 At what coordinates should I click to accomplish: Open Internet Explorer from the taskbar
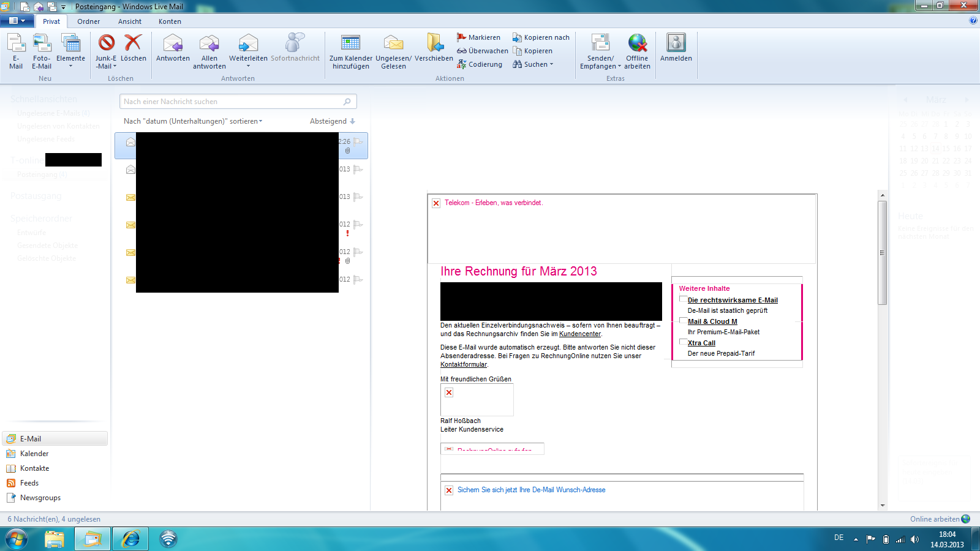click(130, 539)
